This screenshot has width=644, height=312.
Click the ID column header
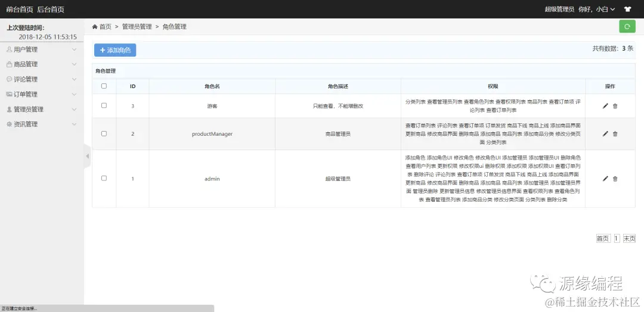[132, 86]
